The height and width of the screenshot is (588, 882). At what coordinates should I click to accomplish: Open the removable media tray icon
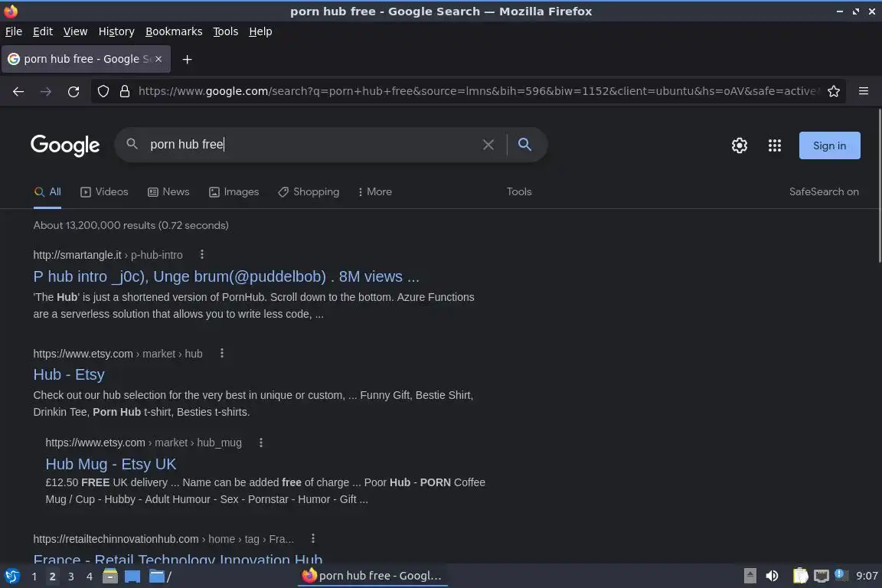(750, 577)
